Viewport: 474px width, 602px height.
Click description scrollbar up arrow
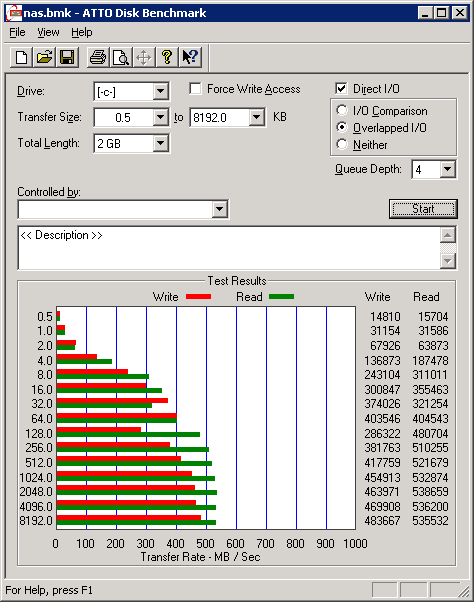[x=448, y=235]
